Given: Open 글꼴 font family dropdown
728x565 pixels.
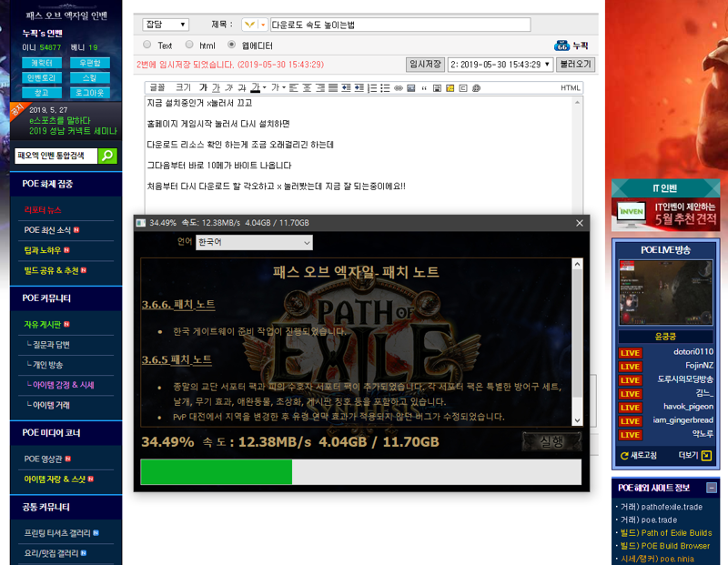Looking at the screenshot, I should pos(157,87).
